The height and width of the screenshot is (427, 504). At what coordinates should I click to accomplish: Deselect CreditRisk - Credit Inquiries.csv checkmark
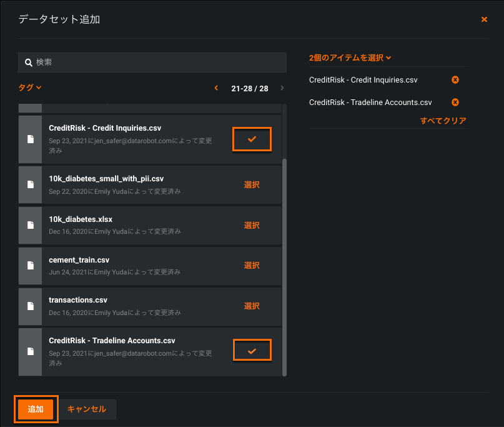tap(252, 139)
